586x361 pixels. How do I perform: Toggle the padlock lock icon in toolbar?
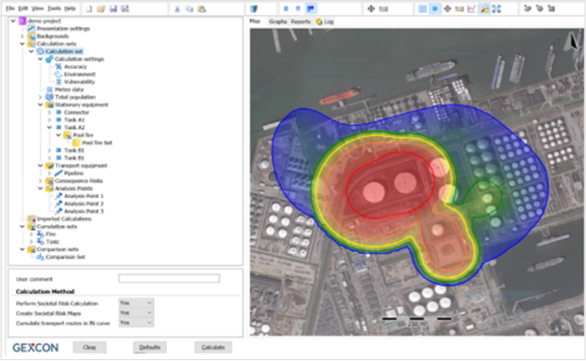point(484,9)
